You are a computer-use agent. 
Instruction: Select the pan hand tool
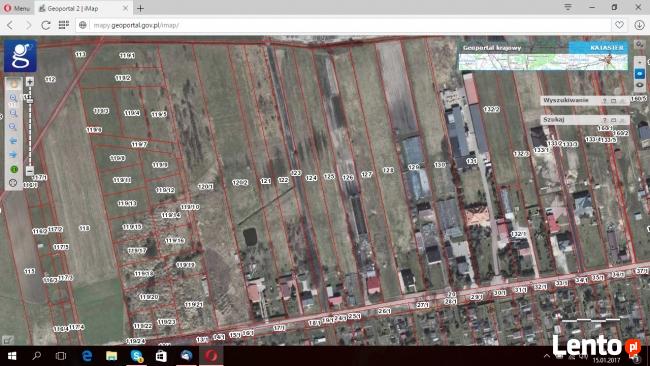point(13,84)
